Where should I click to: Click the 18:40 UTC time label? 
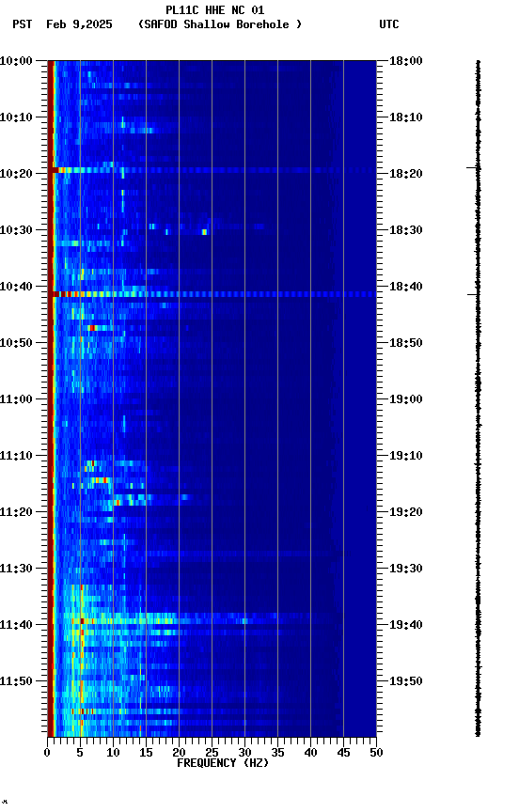406,287
